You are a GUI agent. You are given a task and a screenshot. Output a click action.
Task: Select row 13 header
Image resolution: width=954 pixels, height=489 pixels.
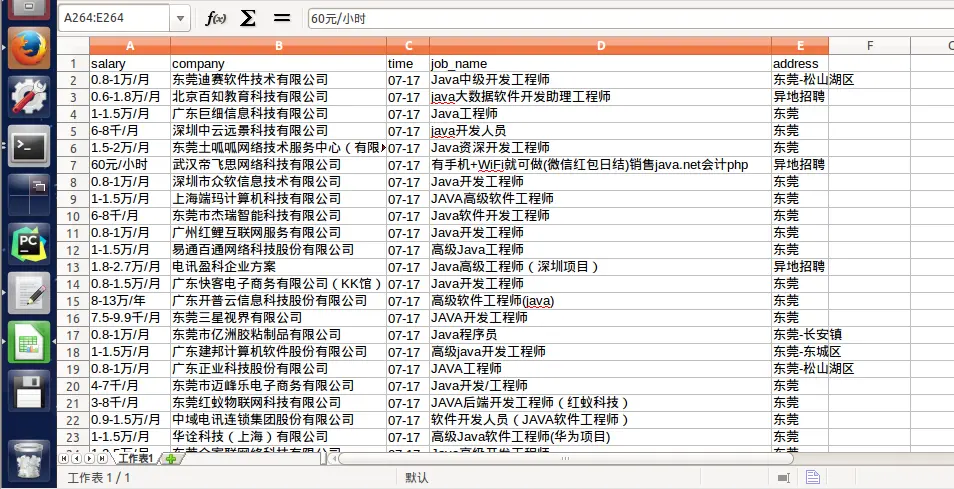(73, 268)
